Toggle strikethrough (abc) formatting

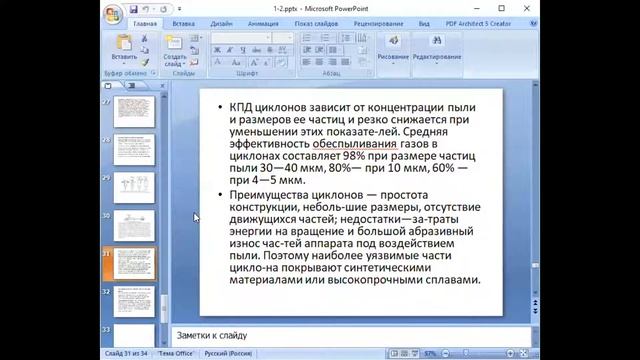(x=256, y=50)
